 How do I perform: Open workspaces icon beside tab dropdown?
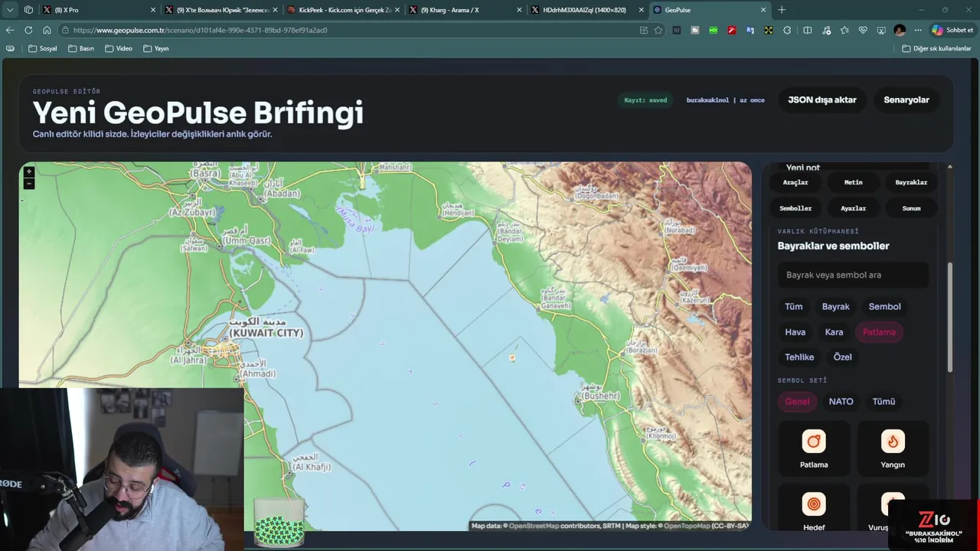[28, 10]
